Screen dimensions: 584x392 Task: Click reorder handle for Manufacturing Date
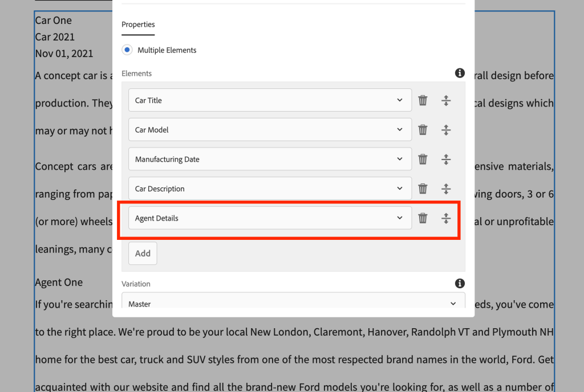(x=446, y=160)
